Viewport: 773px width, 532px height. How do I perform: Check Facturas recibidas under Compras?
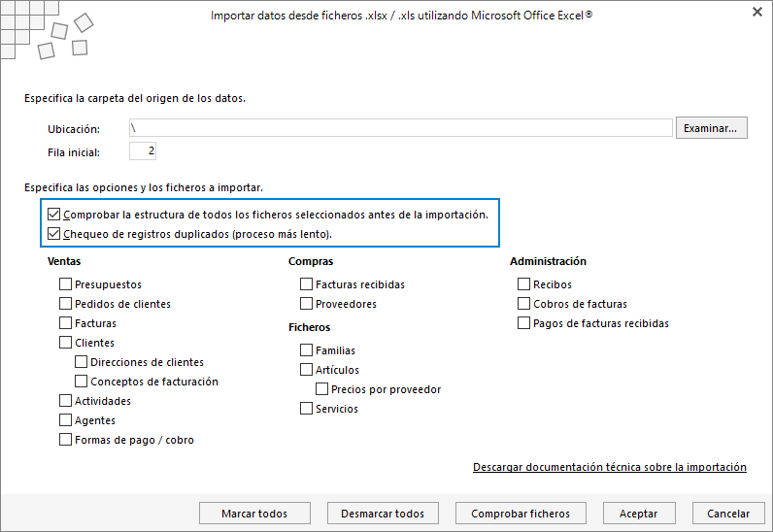coord(306,284)
